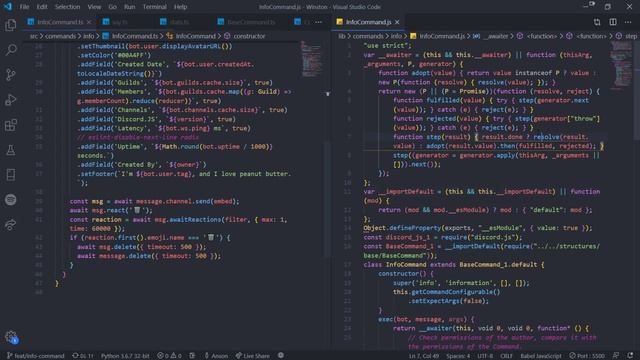The height and width of the screenshot is (360, 640).
Task: Click UTF-8 encoding in status bar
Action: point(485,356)
